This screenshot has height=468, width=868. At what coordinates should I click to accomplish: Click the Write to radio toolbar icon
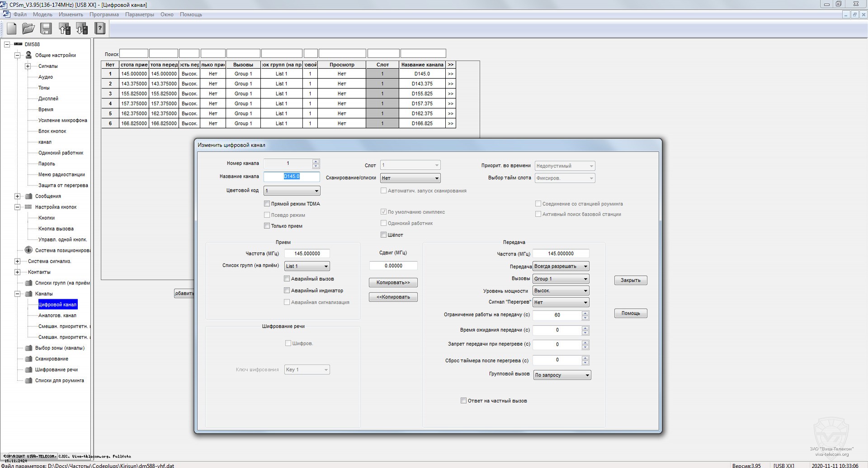[82, 28]
